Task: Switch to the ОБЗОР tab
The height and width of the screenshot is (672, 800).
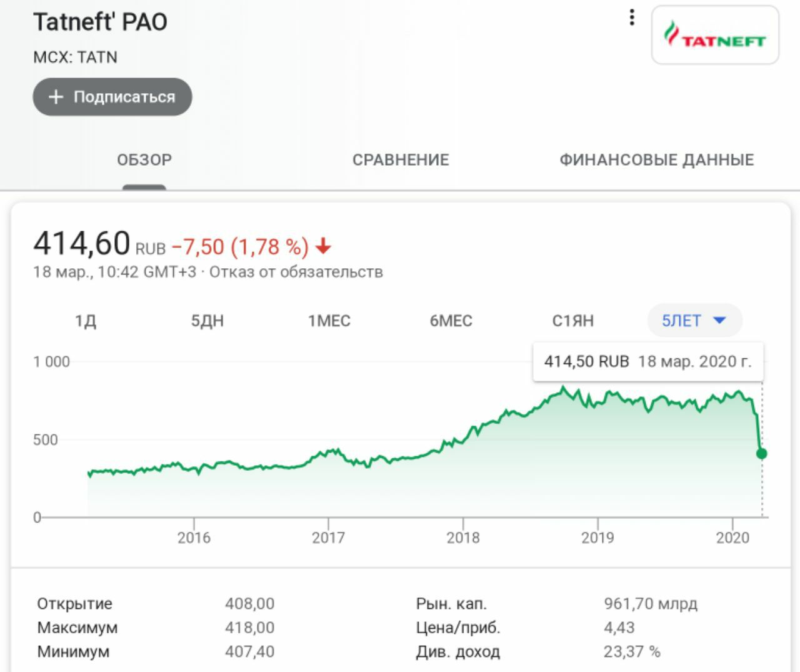Action: point(144,160)
